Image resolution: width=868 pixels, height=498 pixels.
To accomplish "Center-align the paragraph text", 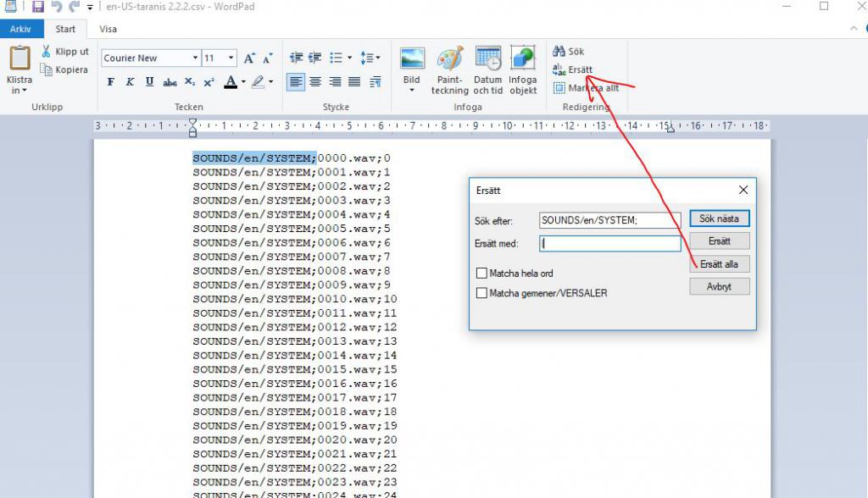I will 315,82.
